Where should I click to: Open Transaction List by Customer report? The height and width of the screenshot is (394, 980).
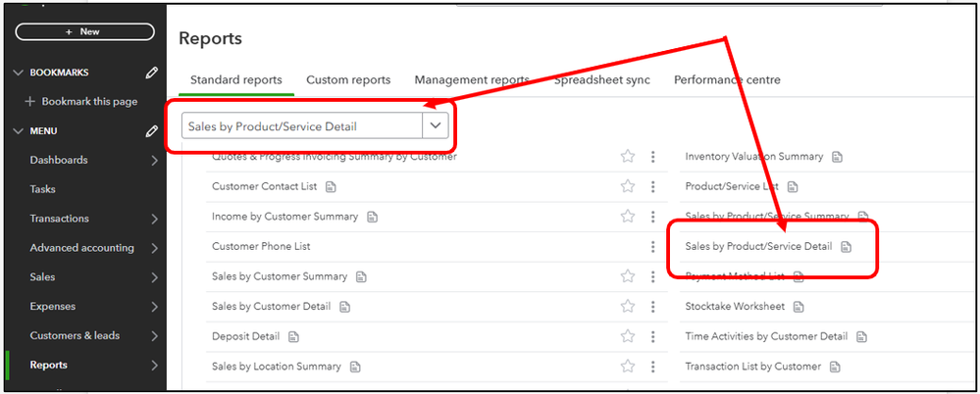click(752, 366)
